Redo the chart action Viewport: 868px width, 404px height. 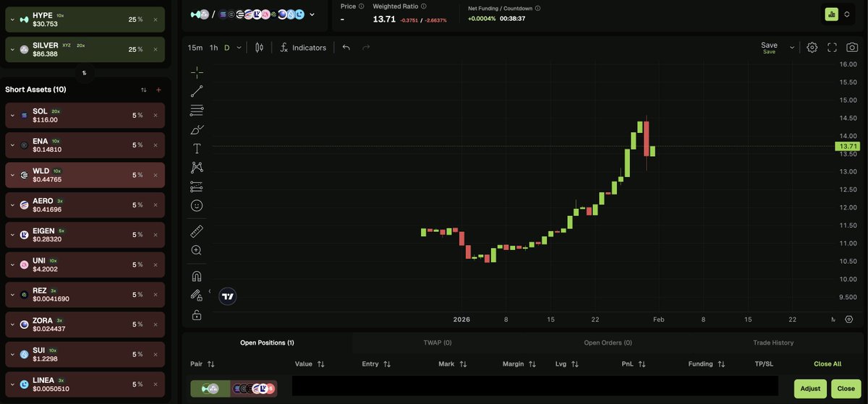pos(366,48)
